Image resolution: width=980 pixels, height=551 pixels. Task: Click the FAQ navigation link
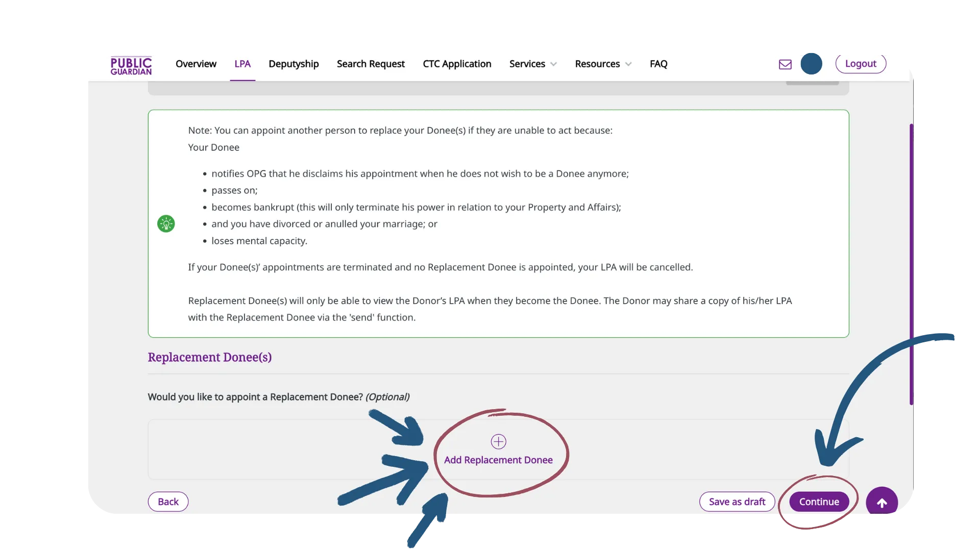[659, 64]
